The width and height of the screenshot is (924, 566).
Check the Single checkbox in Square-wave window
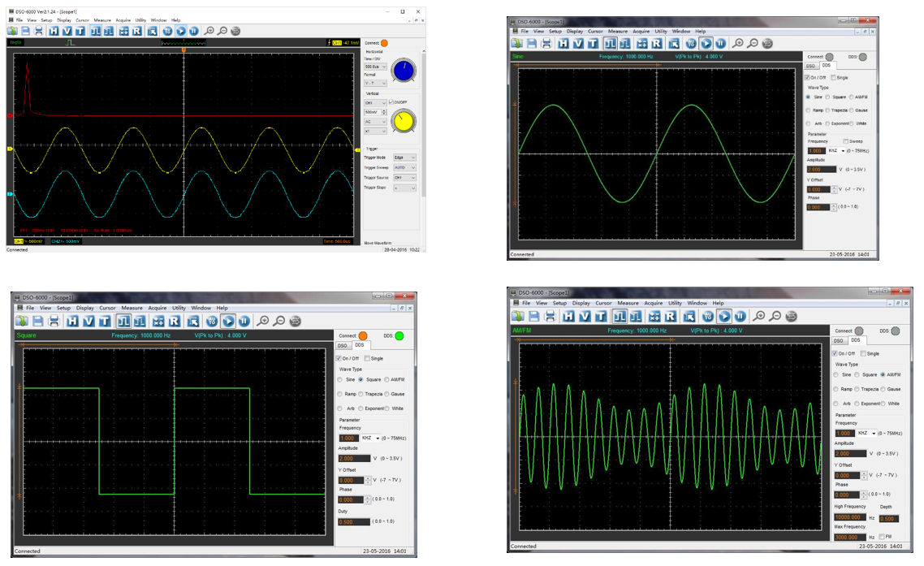click(x=368, y=358)
